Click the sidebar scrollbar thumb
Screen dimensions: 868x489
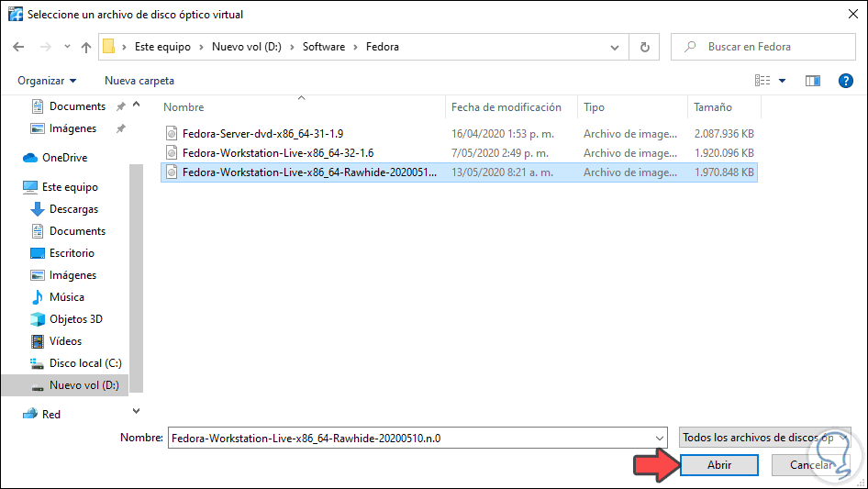(136, 278)
